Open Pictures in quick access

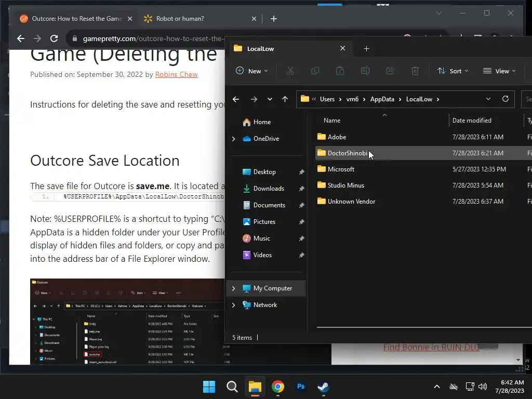tap(259, 221)
